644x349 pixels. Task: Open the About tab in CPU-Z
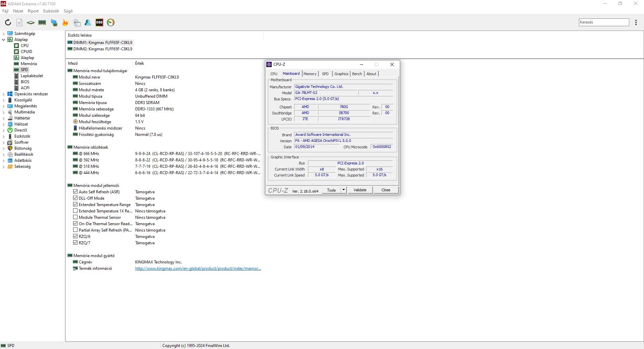coord(371,74)
